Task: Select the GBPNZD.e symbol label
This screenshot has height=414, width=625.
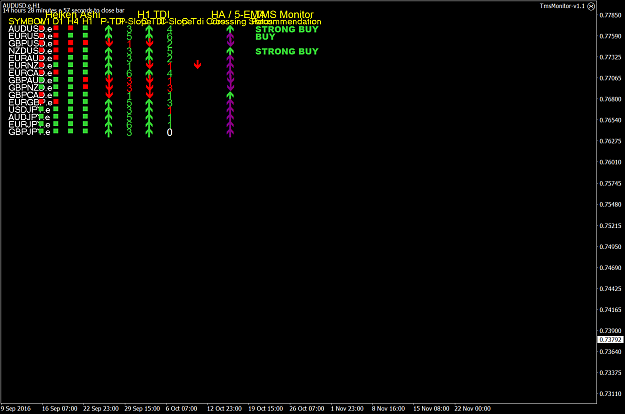Action: tap(30, 88)
